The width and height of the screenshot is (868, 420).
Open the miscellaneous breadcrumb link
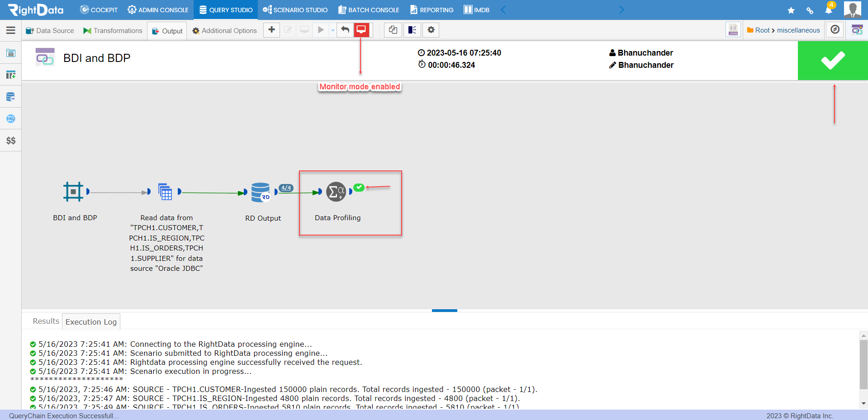[798, 30]
